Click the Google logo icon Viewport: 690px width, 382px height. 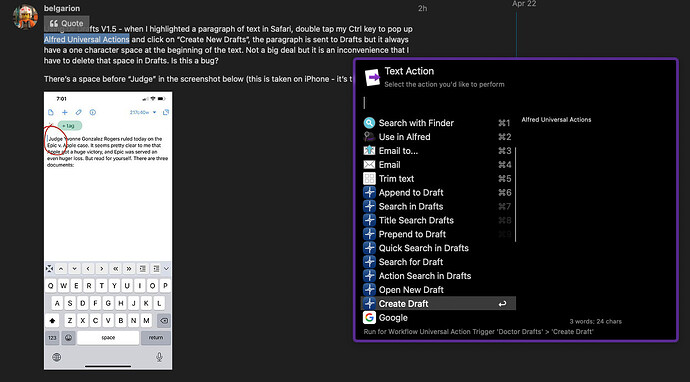[369, 317]
